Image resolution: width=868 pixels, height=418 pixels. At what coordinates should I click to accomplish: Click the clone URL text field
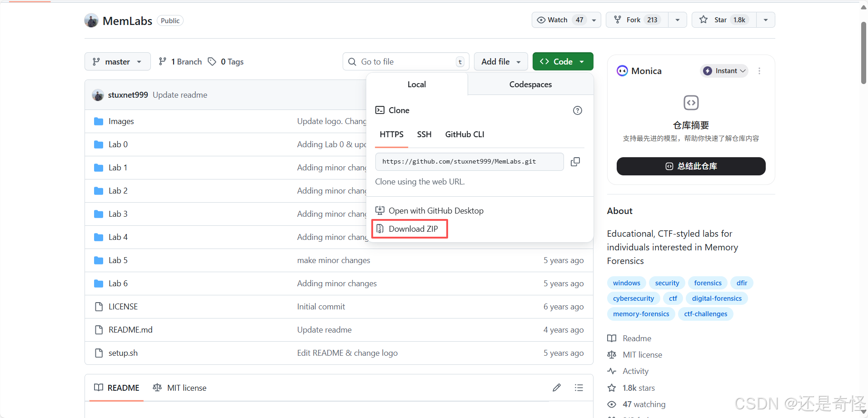[x=469, y=162]
